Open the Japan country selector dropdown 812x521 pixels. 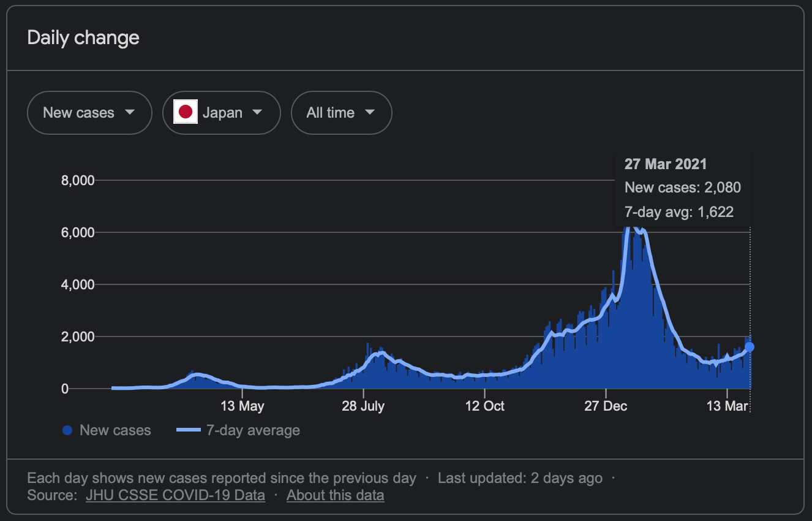coord(222,112)
